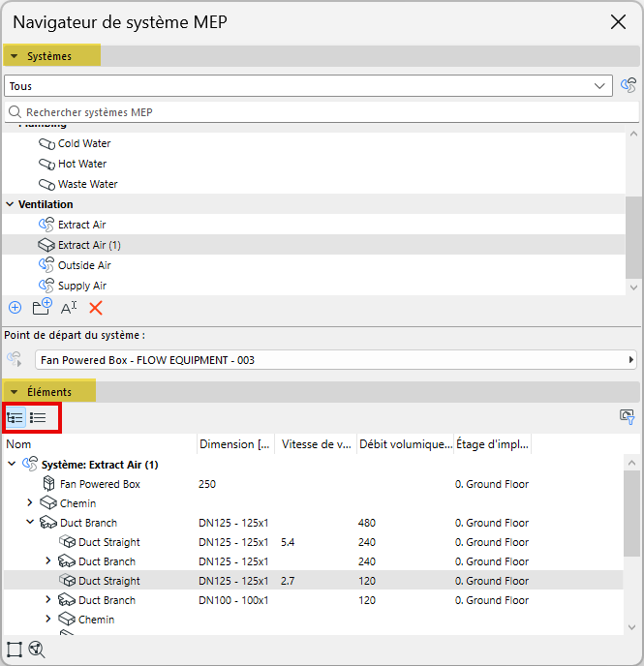The image size is (644, 666).
Task: Click the 250 dimension cell
Action: coord(207,484)
